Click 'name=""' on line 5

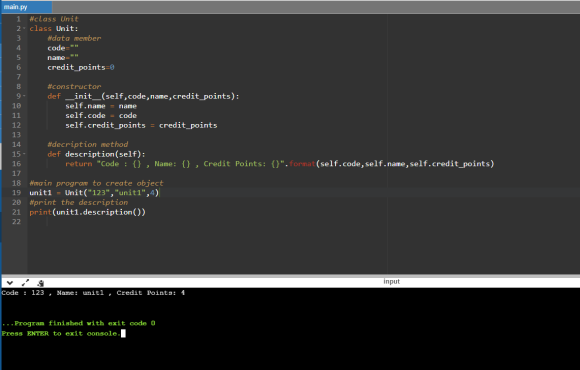pos(63,57)
